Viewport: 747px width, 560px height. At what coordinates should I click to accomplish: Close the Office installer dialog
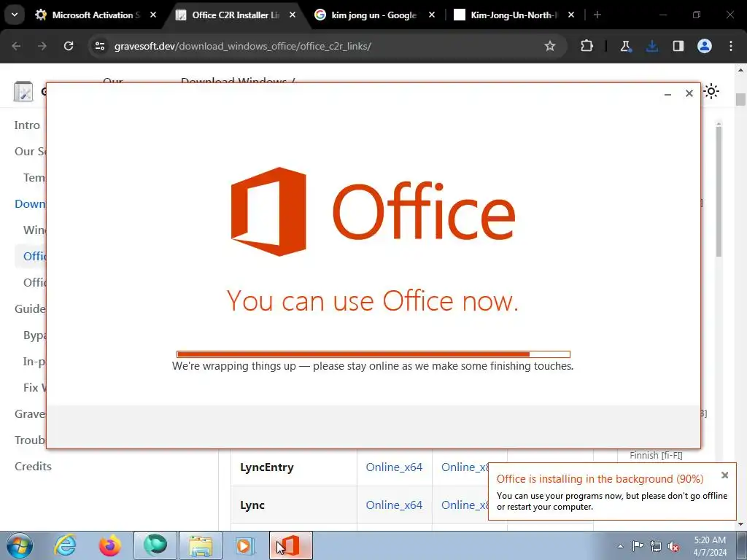coord(689,93)
